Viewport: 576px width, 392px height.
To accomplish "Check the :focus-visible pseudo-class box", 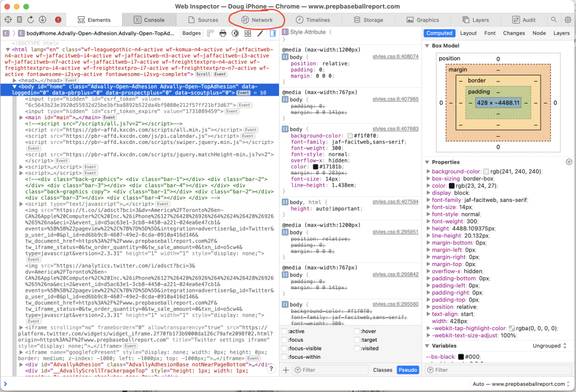I will (284, 348).
